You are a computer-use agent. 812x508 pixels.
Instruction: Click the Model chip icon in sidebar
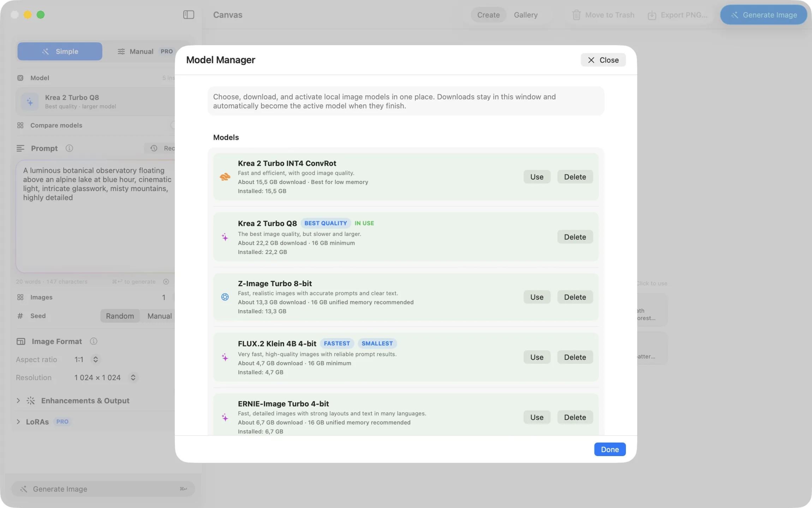[x=20, y=78]
